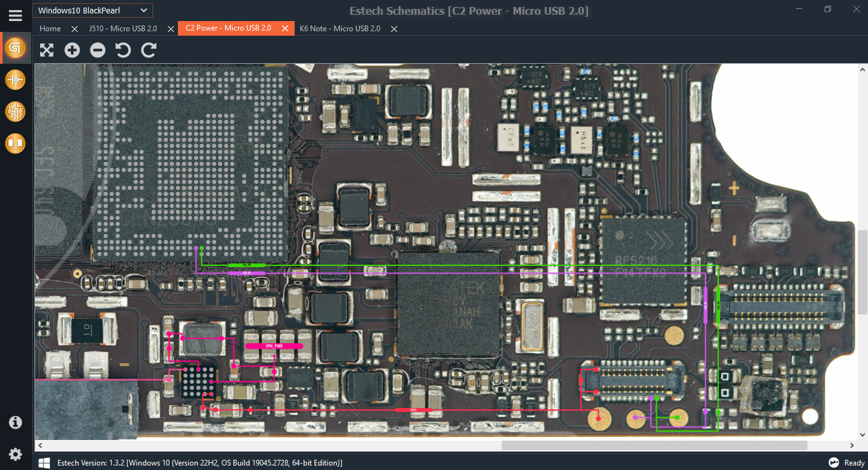The height and width of the screenshot is (470, 868).
Task: Click the horizontal scrollbar right arrow
Action: coord(853,446)
